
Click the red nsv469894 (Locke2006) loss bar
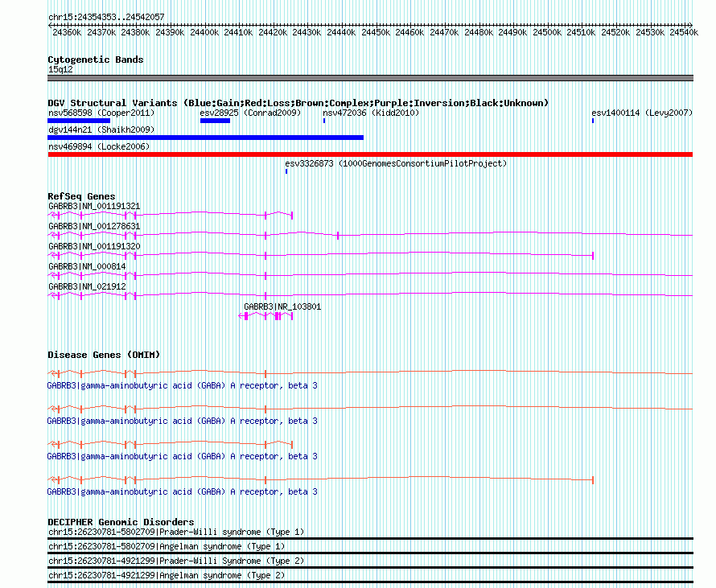coord(370,154)
